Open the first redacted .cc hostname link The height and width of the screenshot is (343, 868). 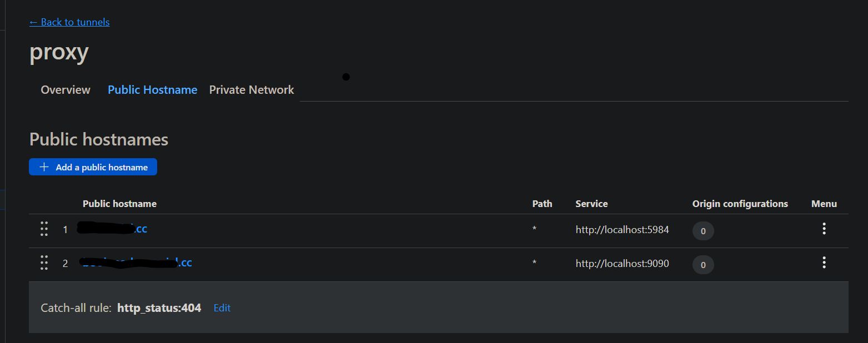(x=112, y=229)
